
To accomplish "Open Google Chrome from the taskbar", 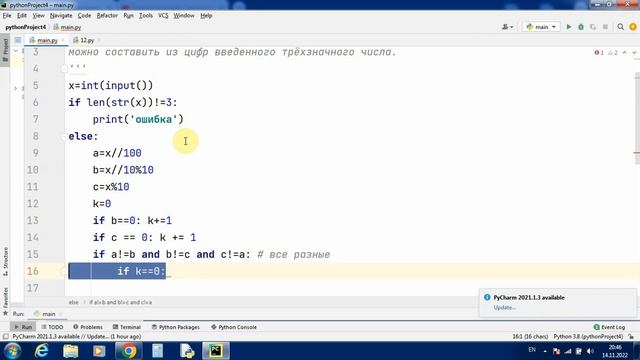I will pyautogui.click(x=128, y=351).
